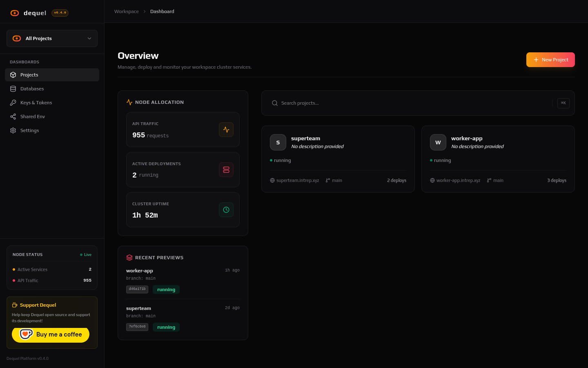Click the worker-app W avatar

pos(438,142)
